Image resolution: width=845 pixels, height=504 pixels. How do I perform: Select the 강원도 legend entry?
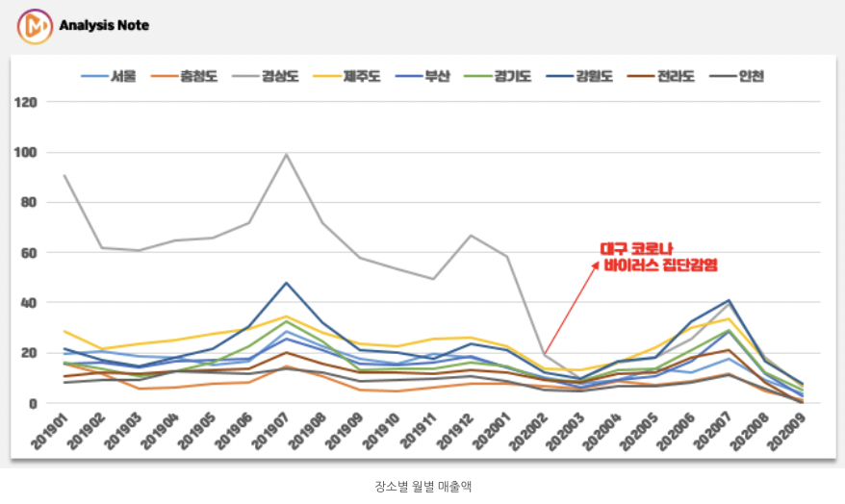tap(579, 76)
